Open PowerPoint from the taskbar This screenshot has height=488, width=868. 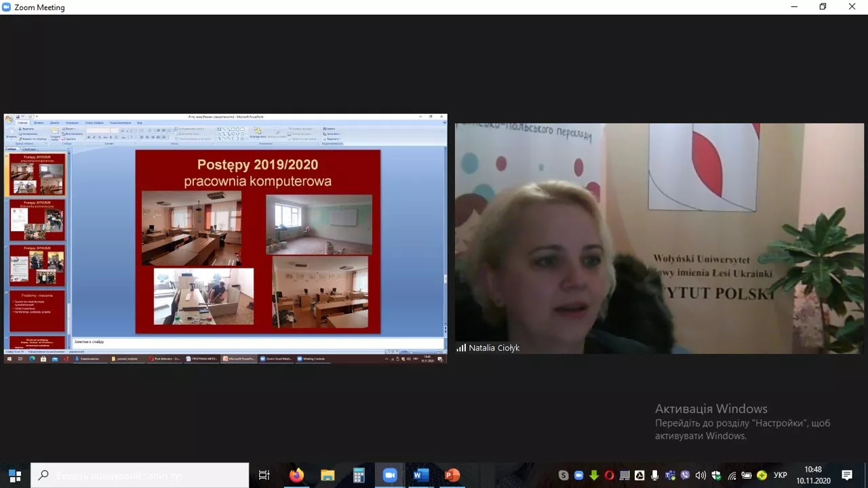[452, 475]
